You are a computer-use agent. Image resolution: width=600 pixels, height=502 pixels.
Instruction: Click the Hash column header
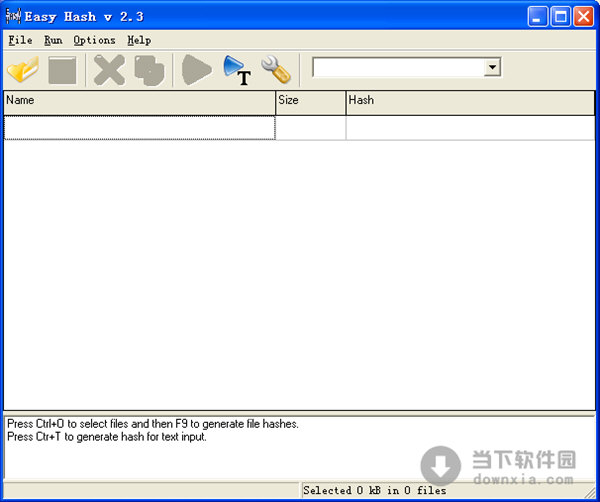click(x=470, y=101)
